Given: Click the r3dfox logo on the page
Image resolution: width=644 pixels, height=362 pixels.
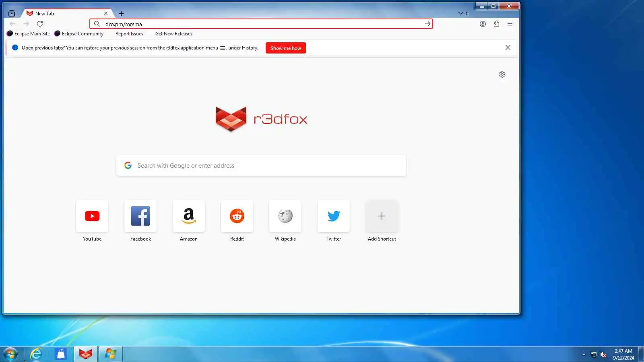Looking at the screenshot, I should 261,119.
